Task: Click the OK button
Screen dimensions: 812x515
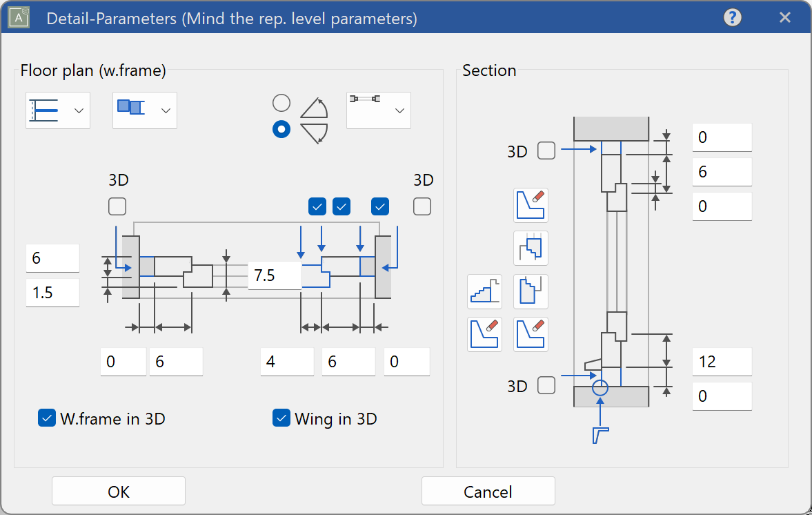Action: point(119,491)
